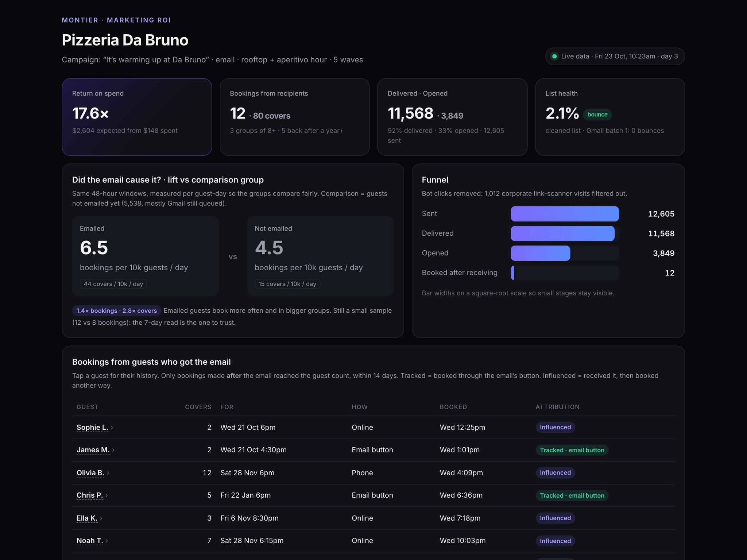Click the ATTRIBUTION column header
Viewport: 747px width, 560px height.
click(x=558, y=407)
